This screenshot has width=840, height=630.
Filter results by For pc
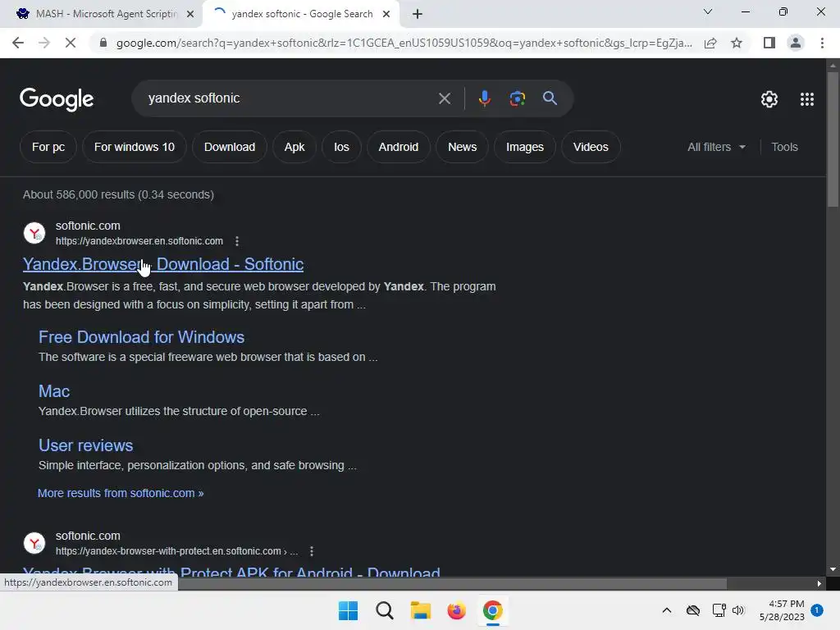point(48,147)
